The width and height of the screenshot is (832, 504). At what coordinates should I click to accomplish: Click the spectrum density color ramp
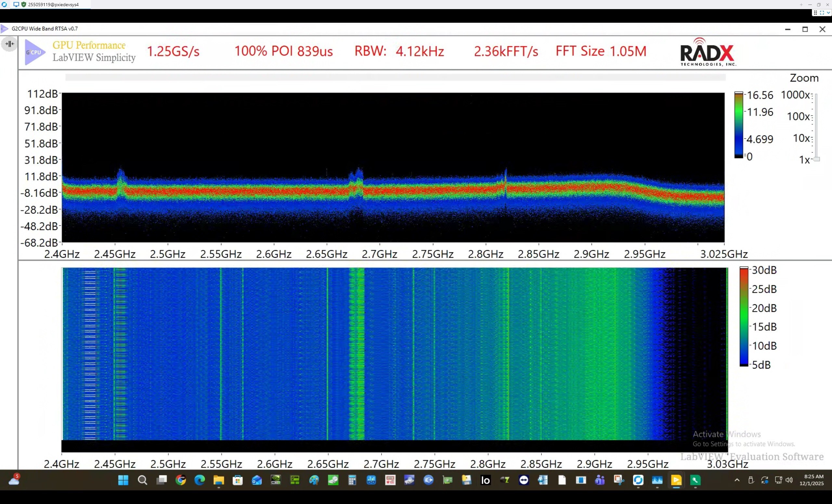[738, 125]
